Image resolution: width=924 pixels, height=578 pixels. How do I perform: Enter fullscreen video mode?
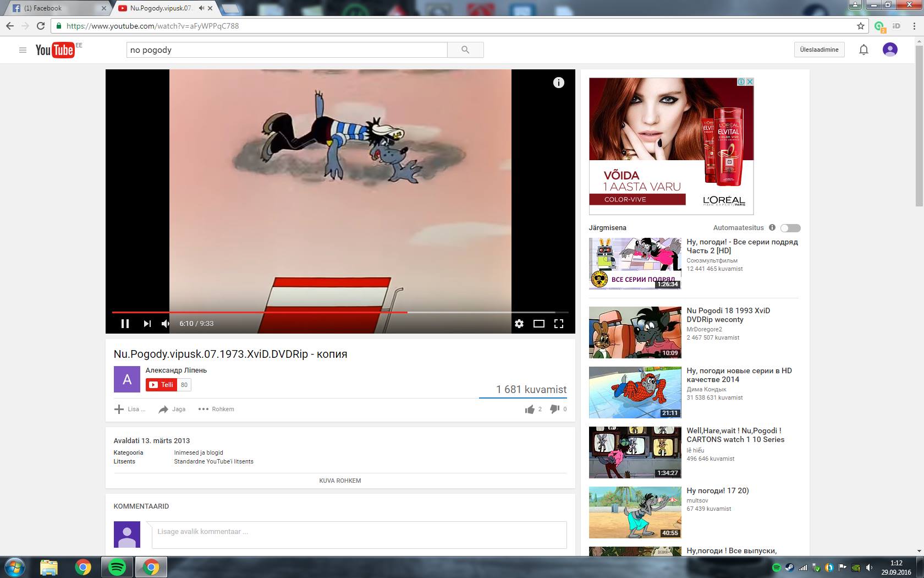coord(559,324)
